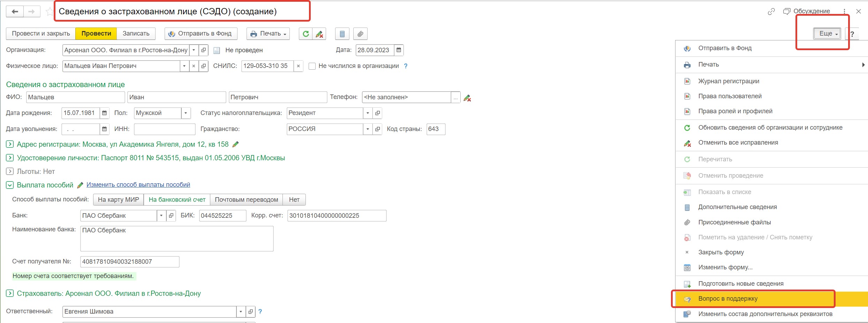Open the Печать submenu in the Еще menu
The height and width of the screenshot is (323, 868).
click(x=771, y=65)
